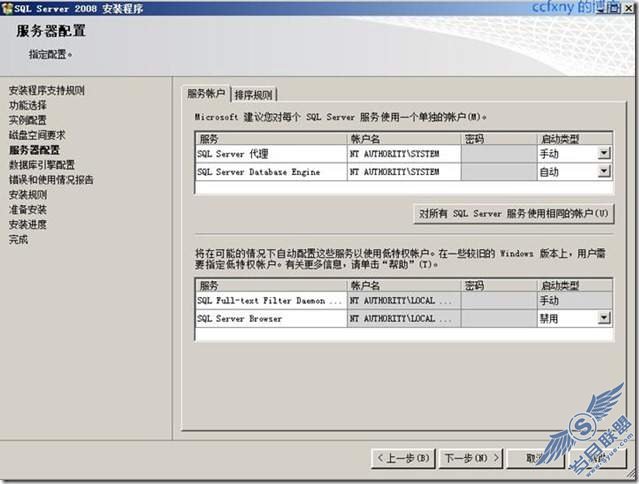Viewport: 639px width, 484px height.
Task: Click 安装进度 step in sidebar
Action: (28, 224)
